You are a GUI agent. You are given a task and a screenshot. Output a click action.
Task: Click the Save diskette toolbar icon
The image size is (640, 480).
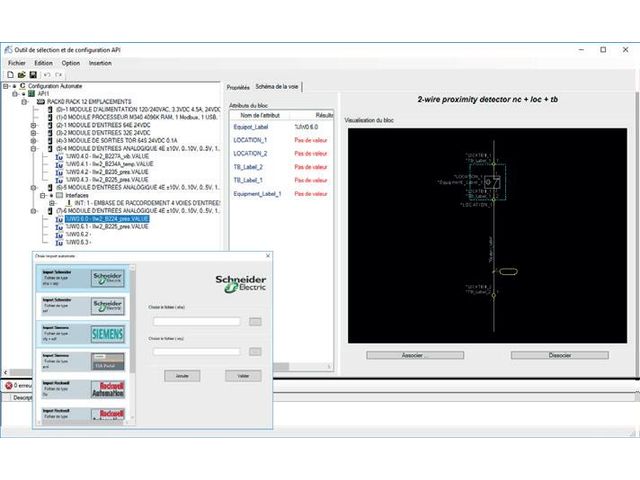coord(32,75)
